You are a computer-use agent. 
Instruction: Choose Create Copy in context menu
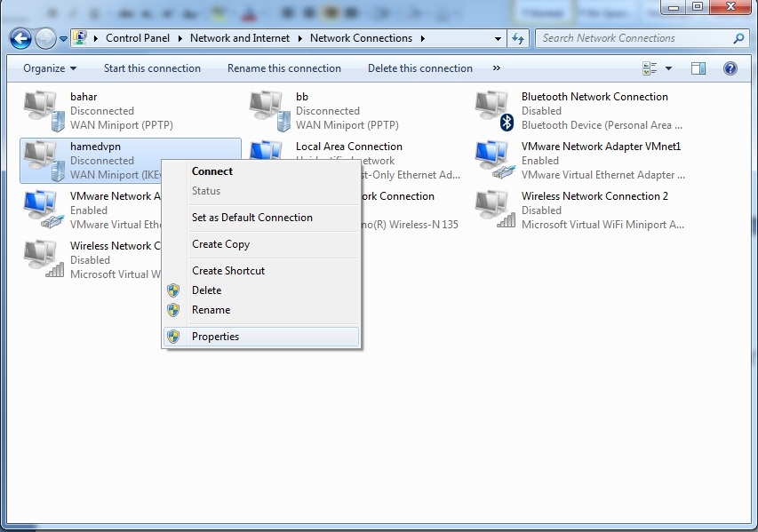coord(220,244)
